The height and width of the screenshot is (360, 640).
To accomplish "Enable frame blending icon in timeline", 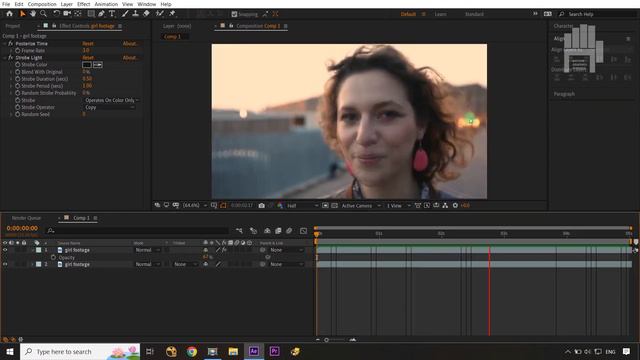I will coord(278,231).
